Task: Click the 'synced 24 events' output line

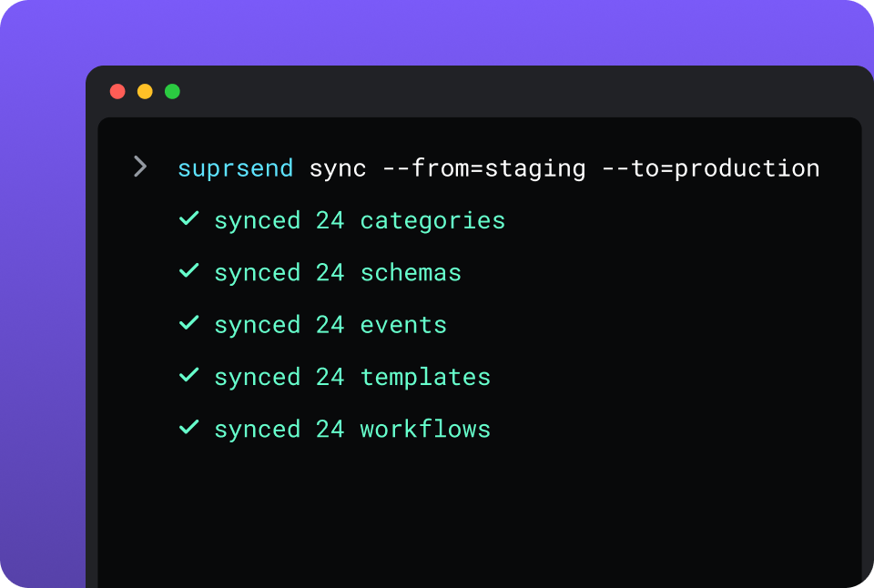Action: (330, 325)
